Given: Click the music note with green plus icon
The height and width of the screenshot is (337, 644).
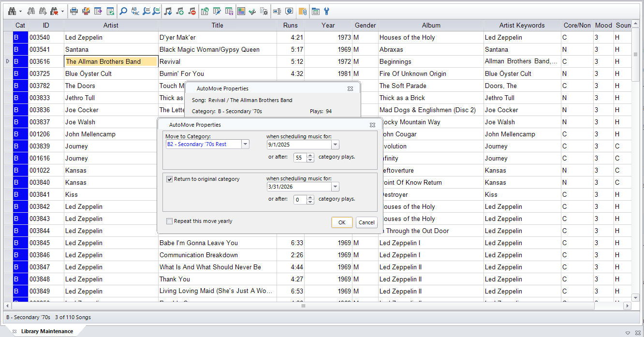Looking at the screenshot, I should [180, 11].
